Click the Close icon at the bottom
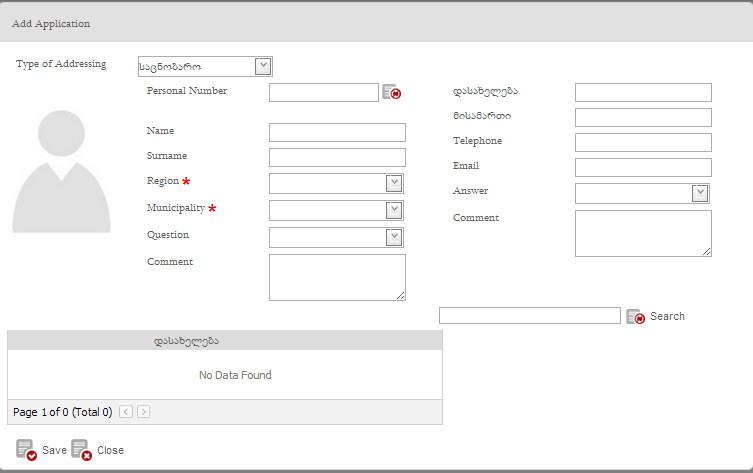 [81, 450]
